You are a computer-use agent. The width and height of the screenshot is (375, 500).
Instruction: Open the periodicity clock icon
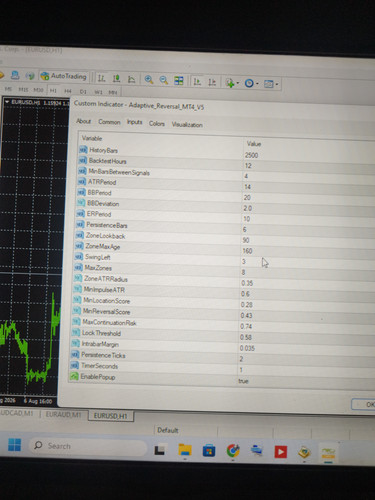(249, 83)
